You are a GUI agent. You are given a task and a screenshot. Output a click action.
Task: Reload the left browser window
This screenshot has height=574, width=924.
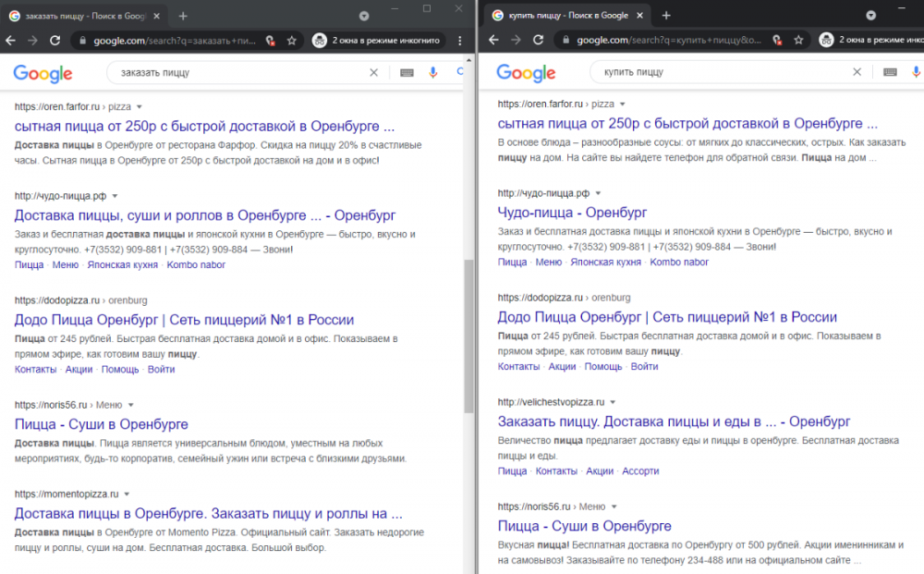55,40
